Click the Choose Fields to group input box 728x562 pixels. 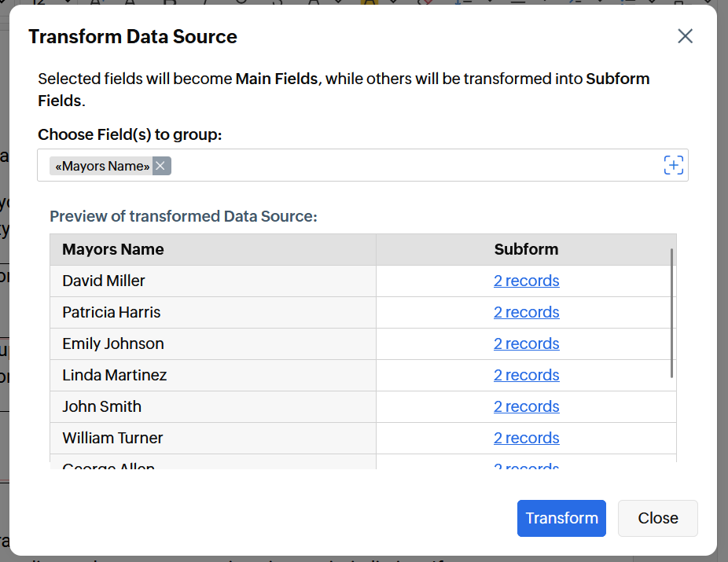click(x=409, y=166)
